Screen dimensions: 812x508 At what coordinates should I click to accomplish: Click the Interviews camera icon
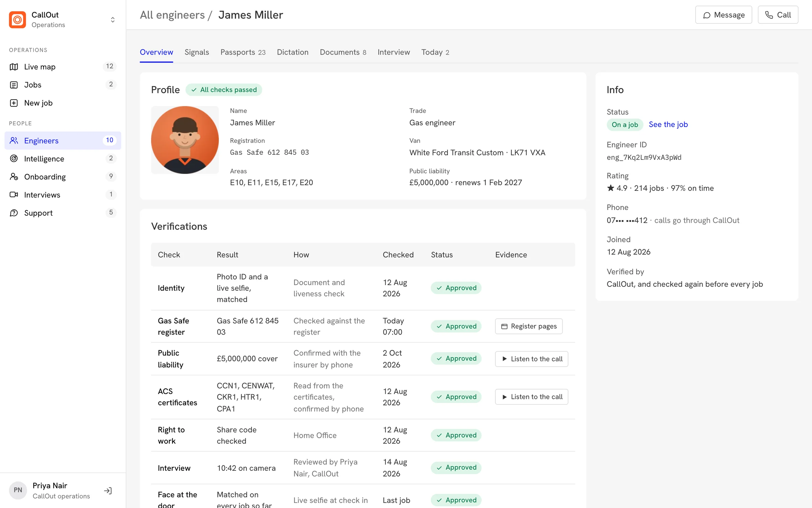14,195
